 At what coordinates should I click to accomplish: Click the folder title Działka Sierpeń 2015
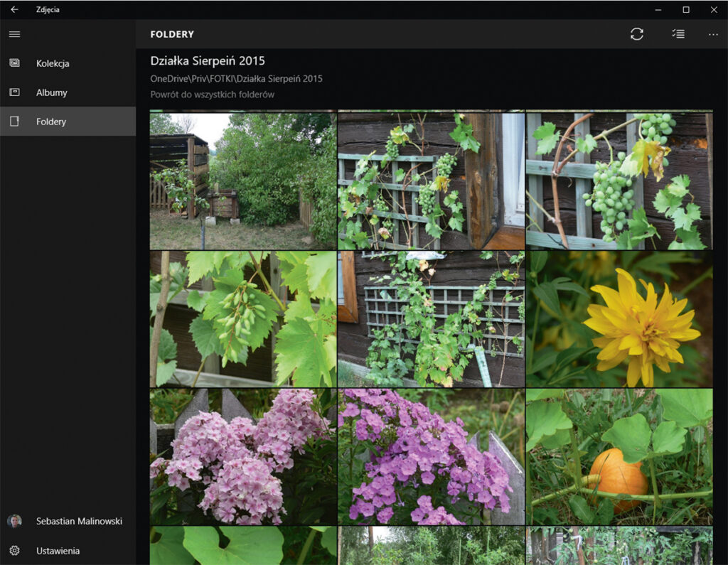click(208, 60)
